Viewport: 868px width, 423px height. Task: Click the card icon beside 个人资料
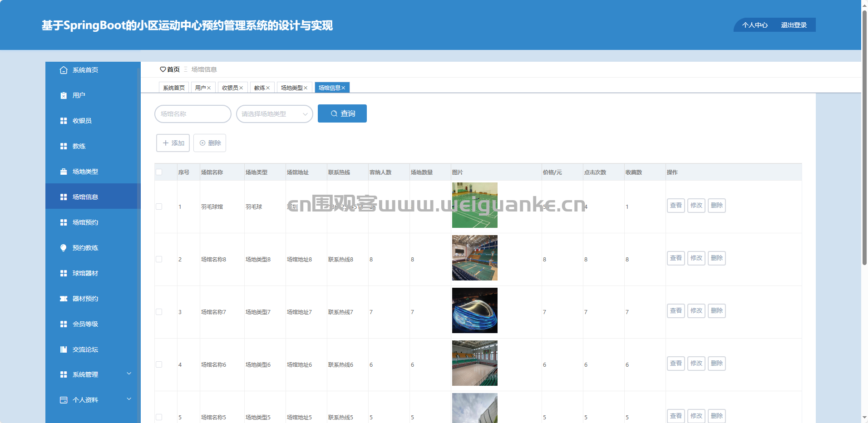point(64,400)
